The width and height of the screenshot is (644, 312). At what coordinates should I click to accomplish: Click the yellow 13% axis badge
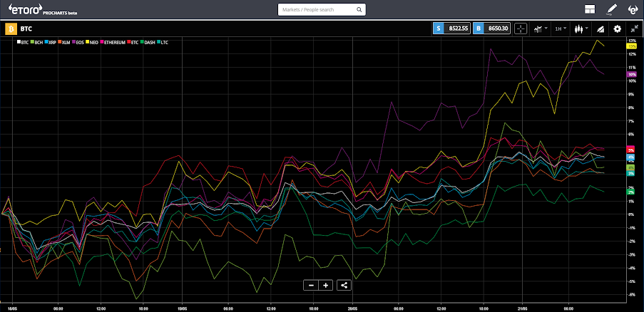pos(631,46)
